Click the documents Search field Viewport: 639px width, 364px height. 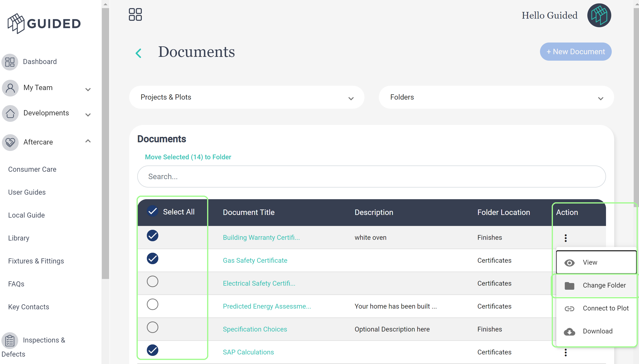(371, 177)
